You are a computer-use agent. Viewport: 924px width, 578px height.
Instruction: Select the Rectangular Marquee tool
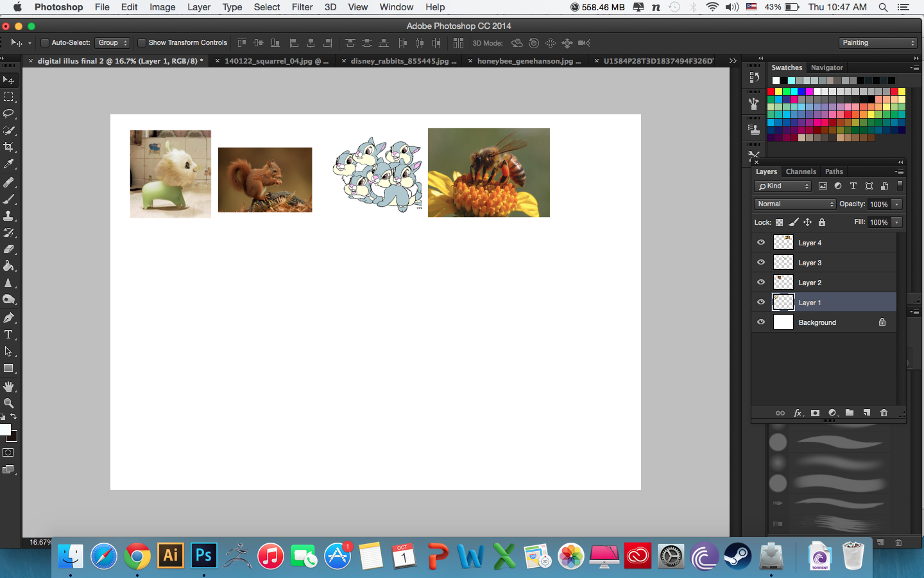[9, 97]
